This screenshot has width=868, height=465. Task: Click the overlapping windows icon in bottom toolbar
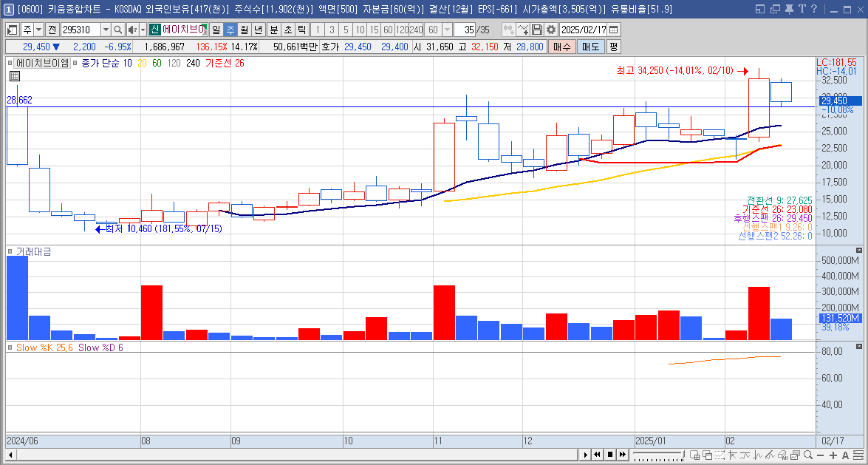point(707,455)
